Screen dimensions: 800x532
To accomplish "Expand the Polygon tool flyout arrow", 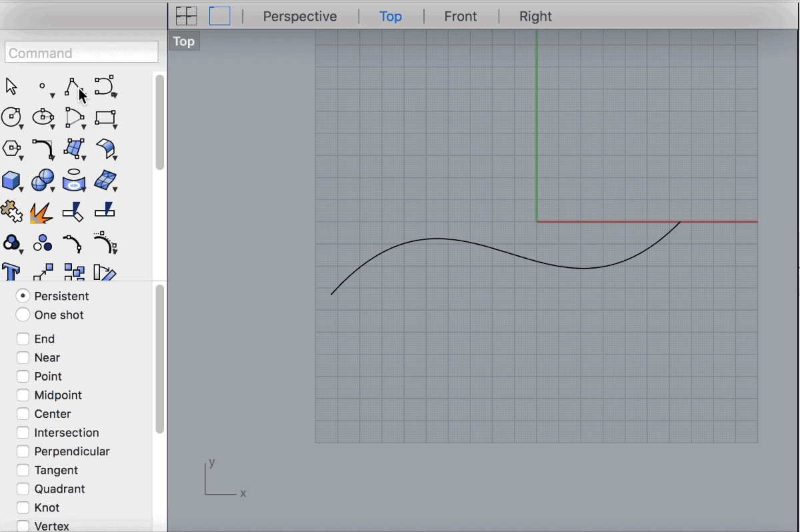I will 22,158.
